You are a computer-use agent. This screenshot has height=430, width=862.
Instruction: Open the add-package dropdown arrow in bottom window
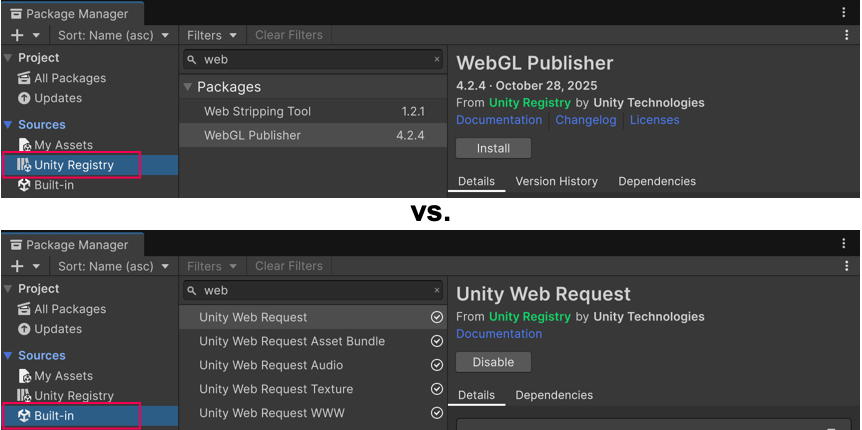point(36,266)
